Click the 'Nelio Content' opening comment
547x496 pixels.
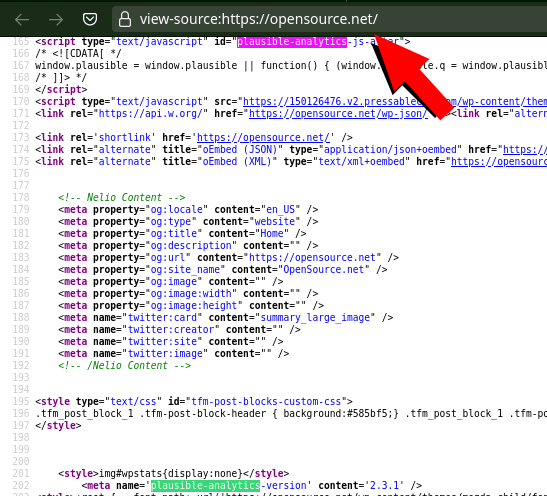click(122, 197)
